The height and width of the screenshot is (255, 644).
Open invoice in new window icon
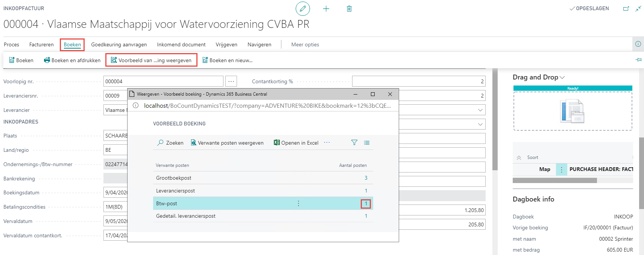626,9
